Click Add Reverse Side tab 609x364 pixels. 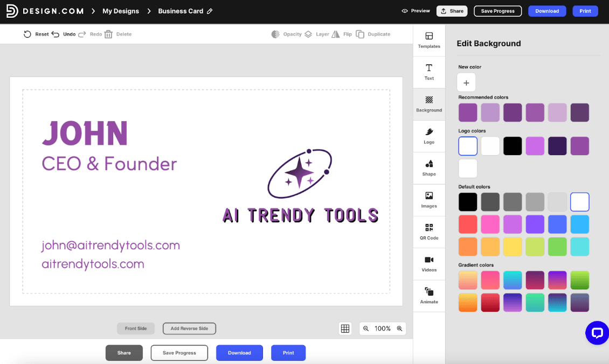pyautogui.click(x=189, y=328)
